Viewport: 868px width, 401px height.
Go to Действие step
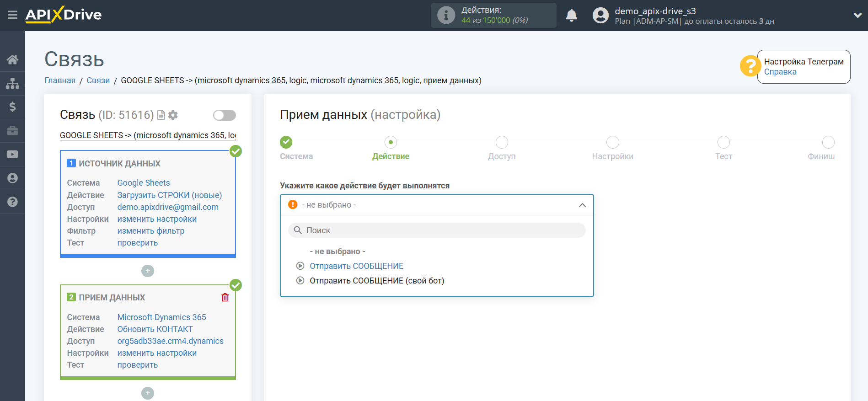coord(391,142)
